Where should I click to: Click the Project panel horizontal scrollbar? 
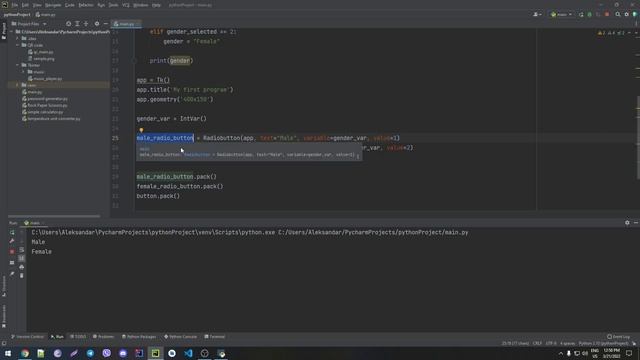[54, 216]
